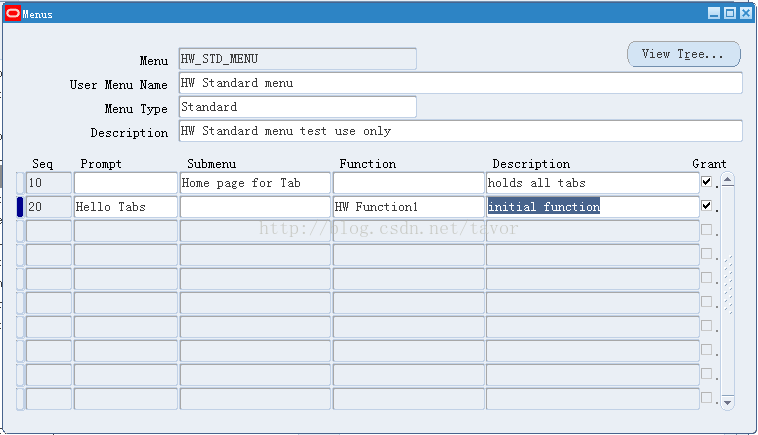Screen dimensions: 758x435
Task: Select the record indicator for Seq 20
Action: (x=20, y=207)
